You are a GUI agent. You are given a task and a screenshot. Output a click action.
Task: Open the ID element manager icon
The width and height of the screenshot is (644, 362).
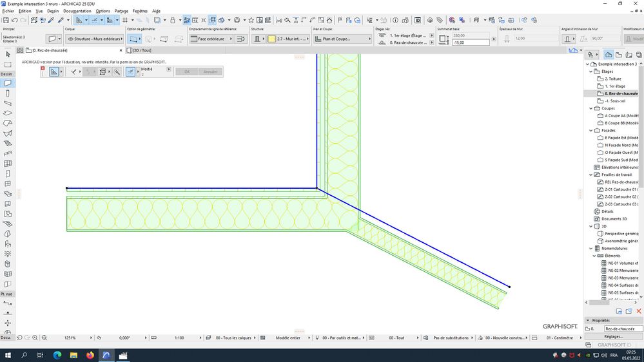[417, 20]
